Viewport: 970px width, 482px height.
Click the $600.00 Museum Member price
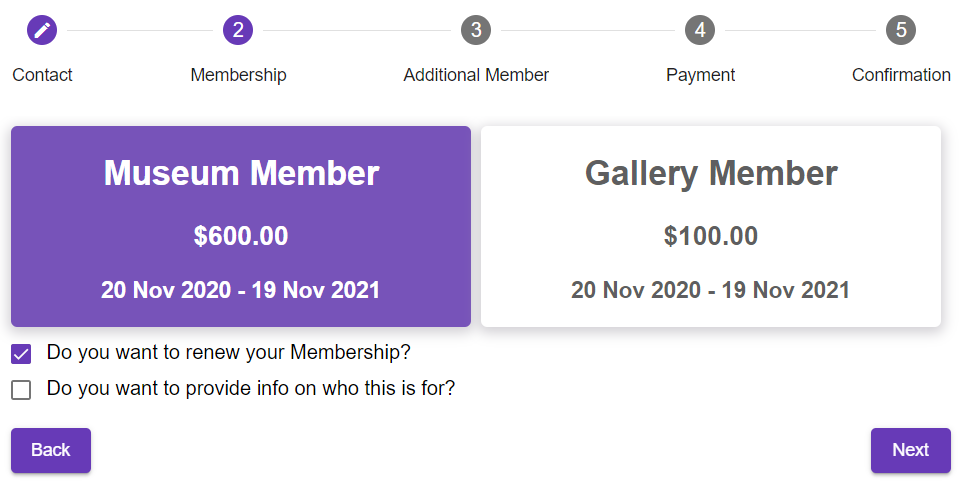(241, 237)
